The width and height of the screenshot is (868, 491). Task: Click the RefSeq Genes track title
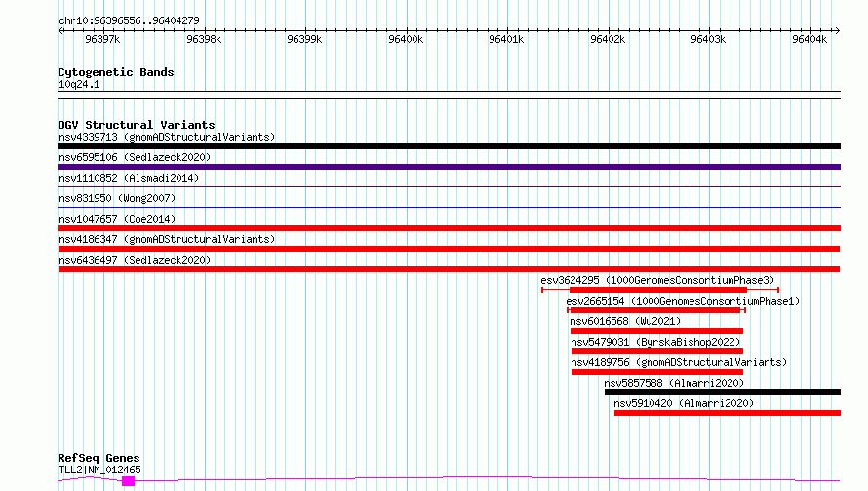click(99, 459)
